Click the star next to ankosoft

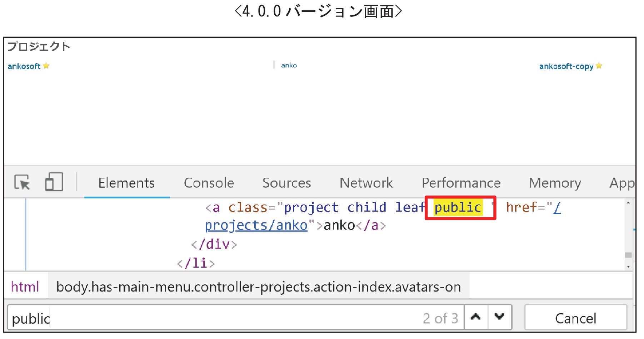click(x=46, y=66)
